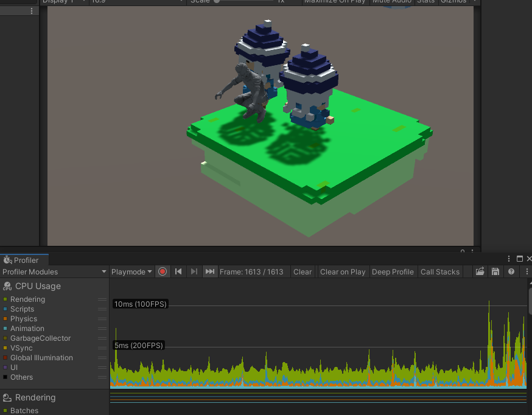Click the Rendering module chart lines
The height and width of the screenshot is (415, 532).
318,397
